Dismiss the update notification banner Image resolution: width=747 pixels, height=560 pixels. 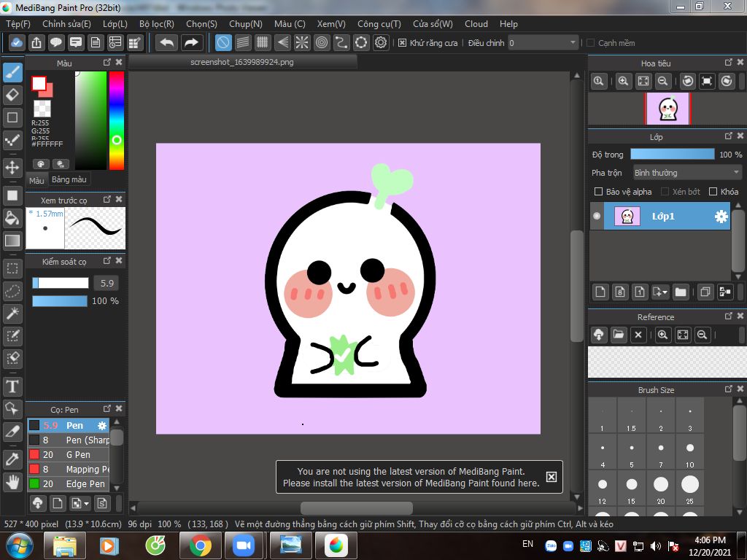(551, 477)
